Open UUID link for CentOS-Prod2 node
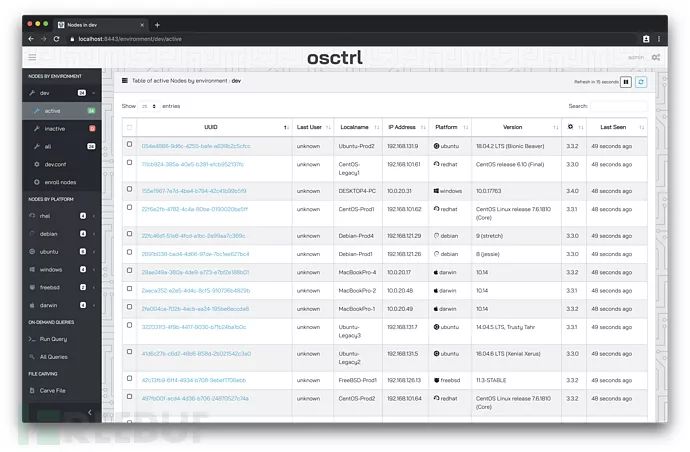The height and width of the screenshot is (452, 690). coord(195,398)
